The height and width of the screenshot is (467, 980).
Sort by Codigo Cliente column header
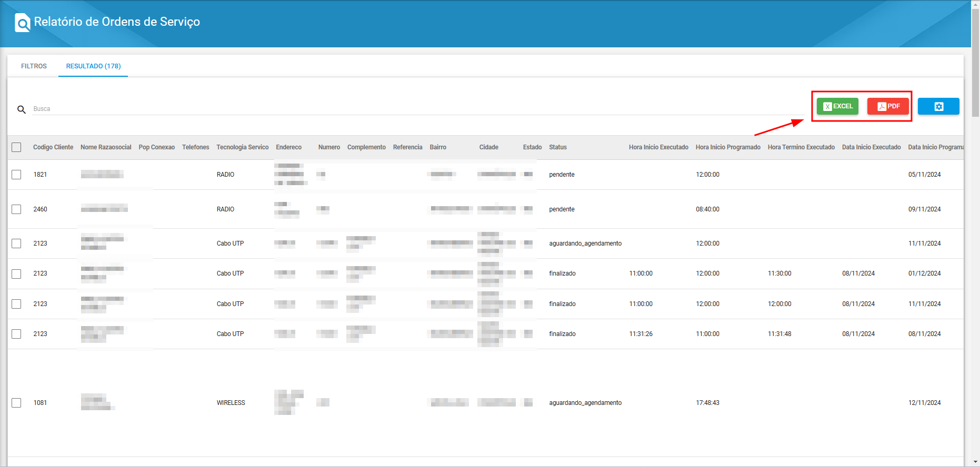point(53,147)
